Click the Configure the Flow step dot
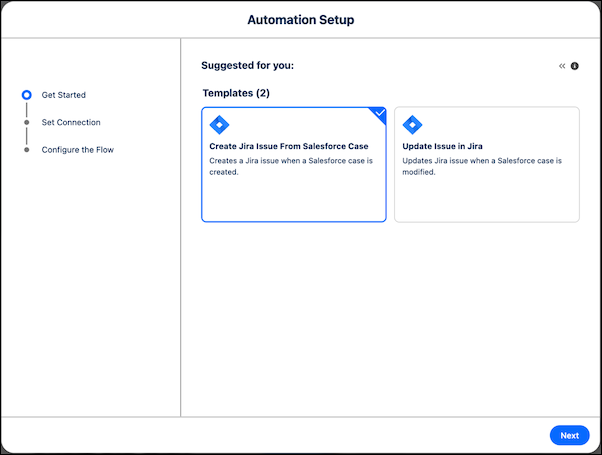Screen dimensions: 602x455 pyautogui.click(x=26, y=150)
